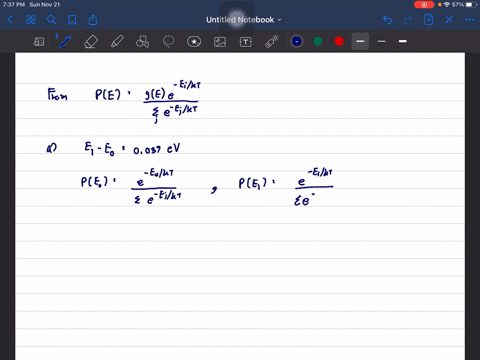Open the search magnifier
The image size is (480, 360).
51,20
